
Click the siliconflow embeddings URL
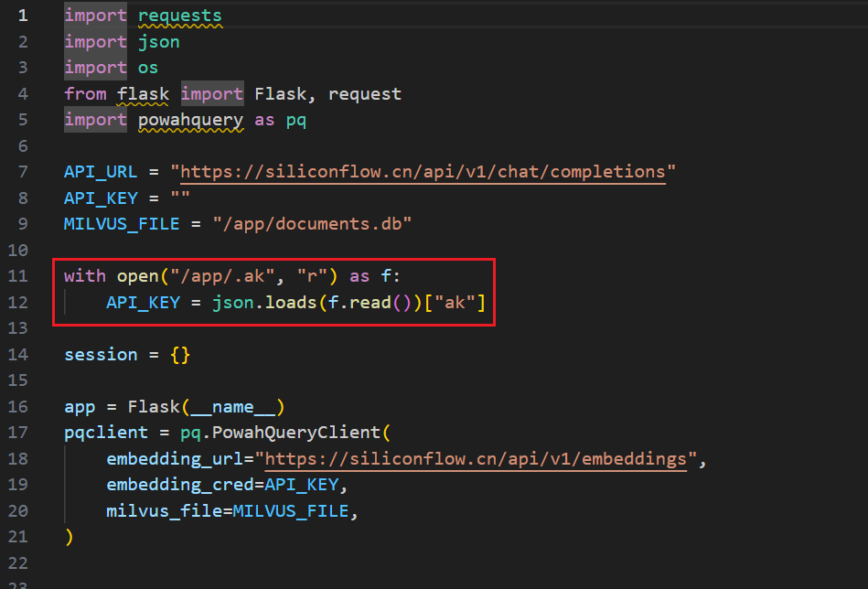pyautogui.click(x=476, y=459)
